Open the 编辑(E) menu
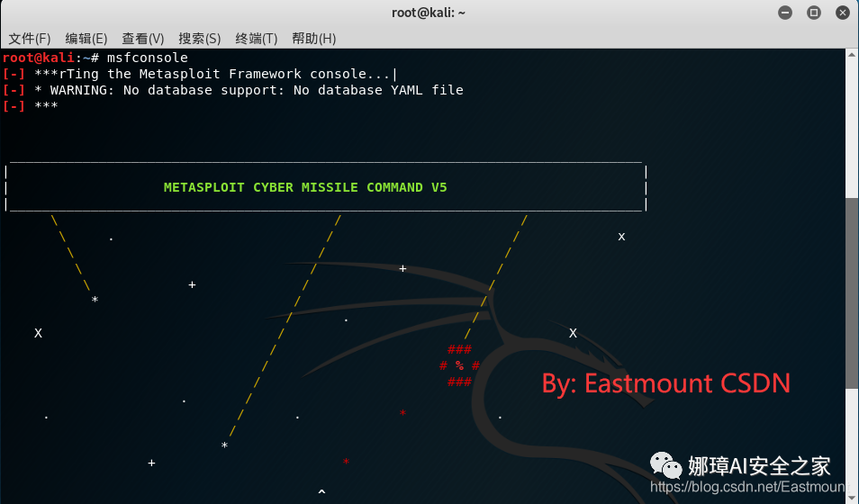 tap(86, 39)
